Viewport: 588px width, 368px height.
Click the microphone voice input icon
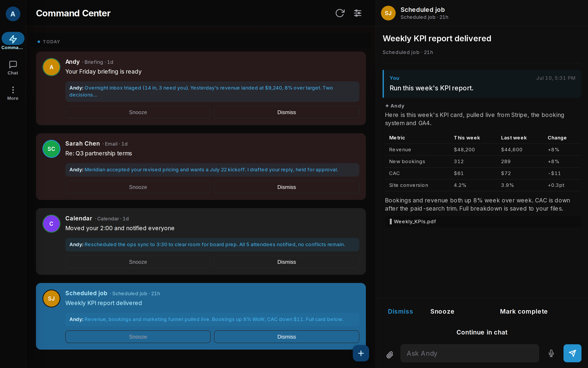pos(551,353)
